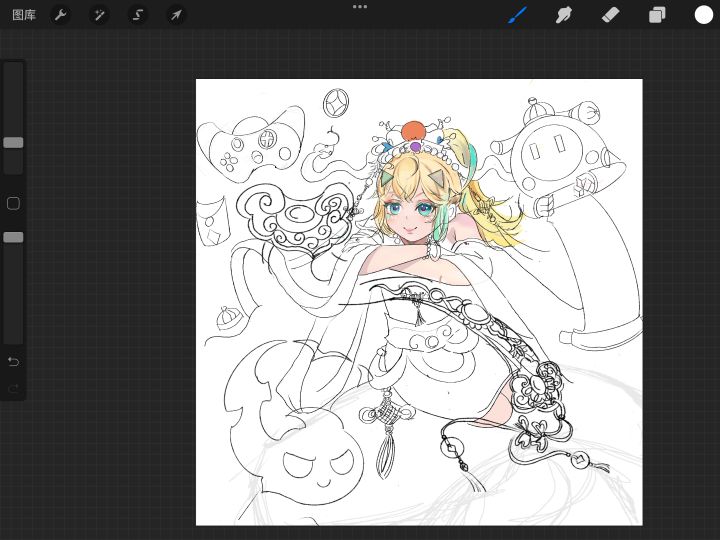Toggle the square modify button in sidebar

tap(13, 204)
